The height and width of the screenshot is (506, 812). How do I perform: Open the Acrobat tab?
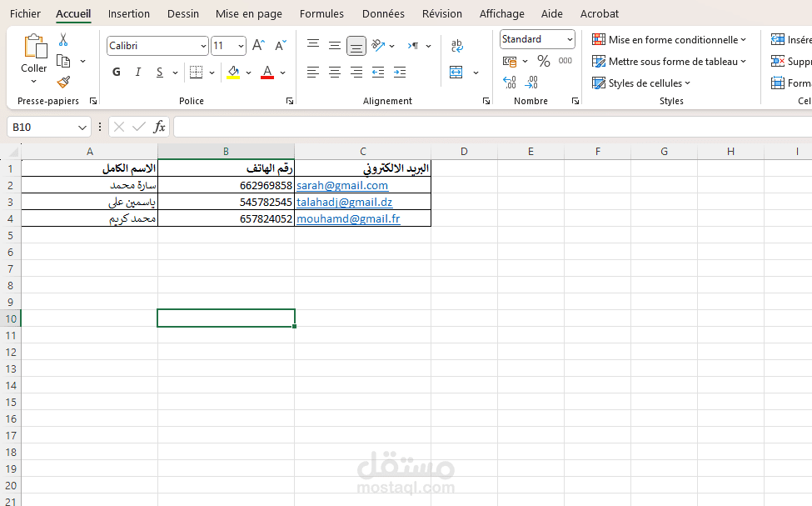(x=599, y=14)
